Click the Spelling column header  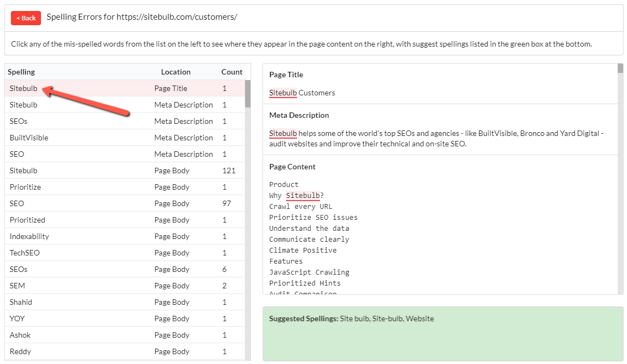21,72
